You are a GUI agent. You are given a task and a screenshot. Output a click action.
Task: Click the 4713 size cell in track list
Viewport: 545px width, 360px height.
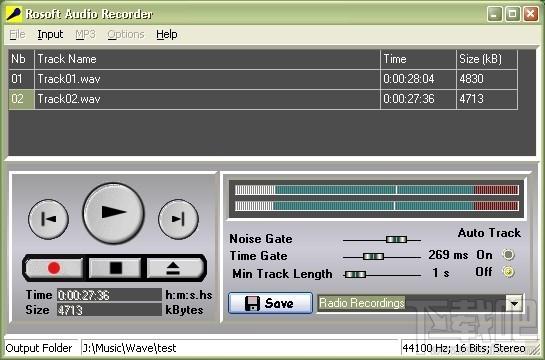[x=487, y=99]
